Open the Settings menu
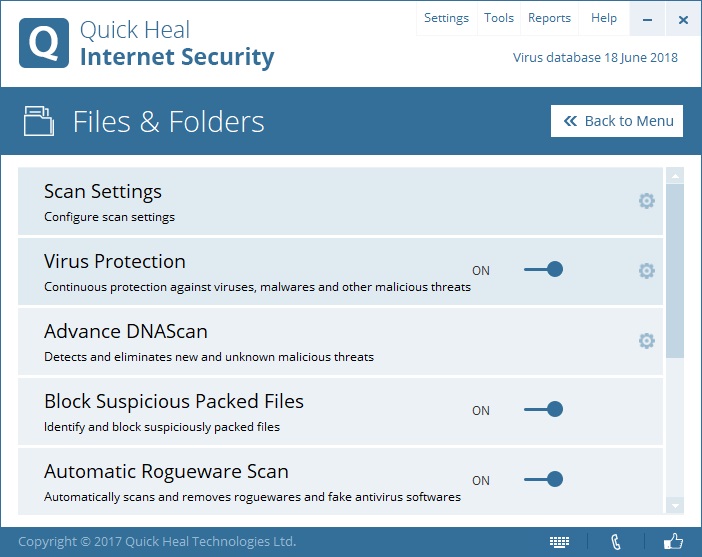Viewport: 702px width, 557px height. [x=446, y=18]
